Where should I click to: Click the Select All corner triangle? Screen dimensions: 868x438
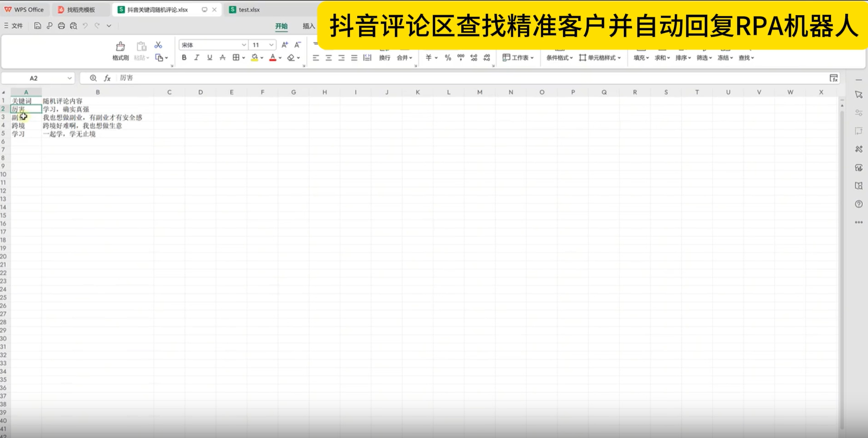4,92
